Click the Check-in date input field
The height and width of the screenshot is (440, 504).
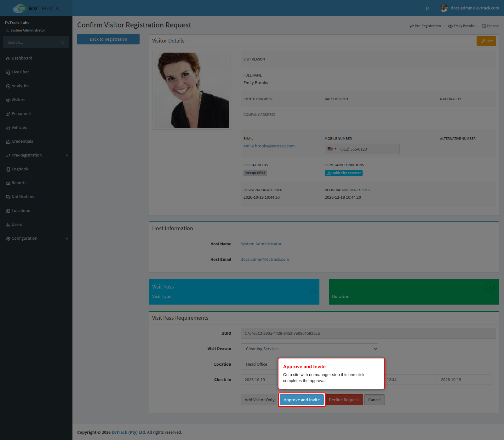pos(260,380)
